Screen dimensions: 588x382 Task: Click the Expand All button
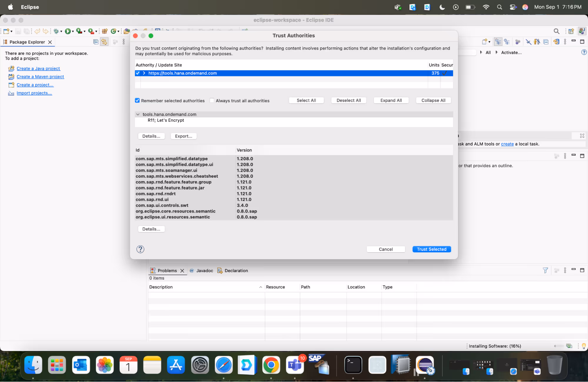[x=391, y=101]
